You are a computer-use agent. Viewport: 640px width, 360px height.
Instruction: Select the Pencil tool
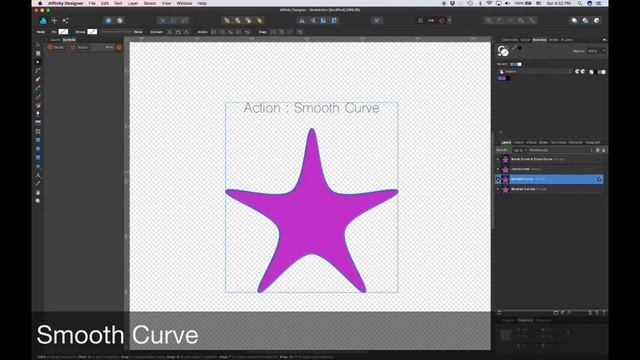[x=38, y=88]
